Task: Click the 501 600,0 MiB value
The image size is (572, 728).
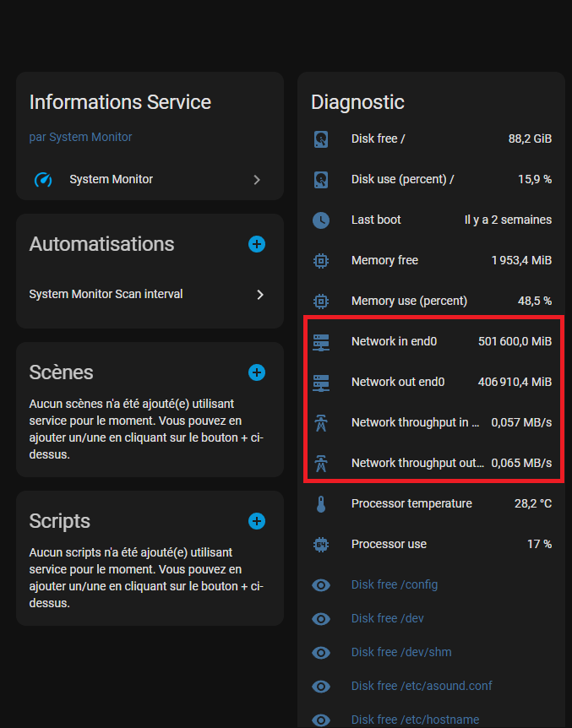Action: (x=515, y=341)
